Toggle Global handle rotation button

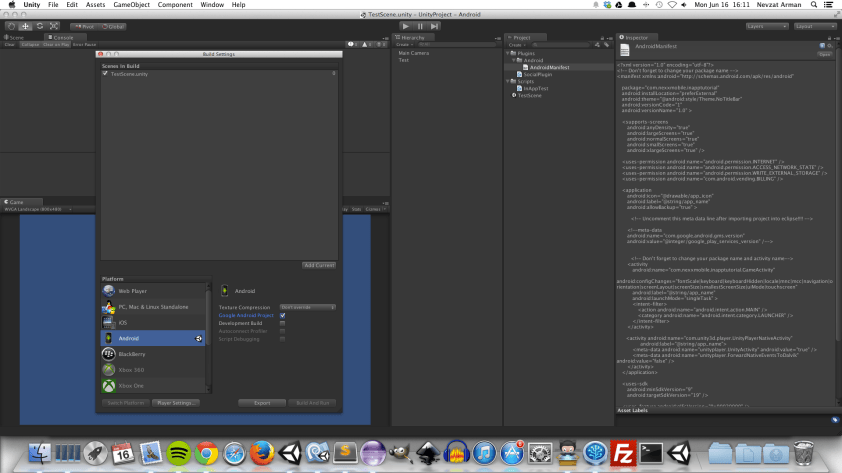113,26
